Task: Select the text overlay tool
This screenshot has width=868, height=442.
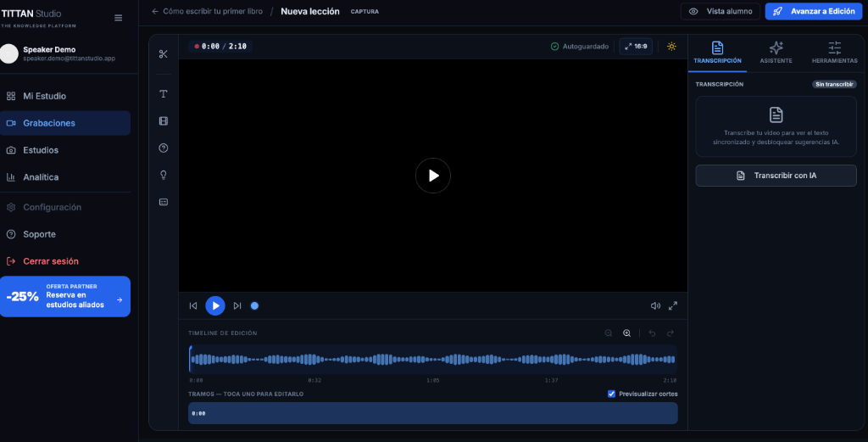Action: coord(164,94)
